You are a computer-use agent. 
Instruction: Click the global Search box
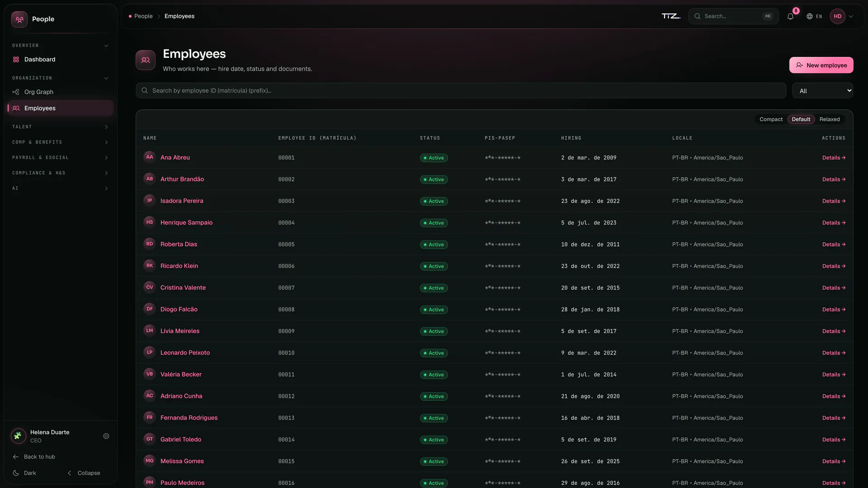(x=733, y=16)
